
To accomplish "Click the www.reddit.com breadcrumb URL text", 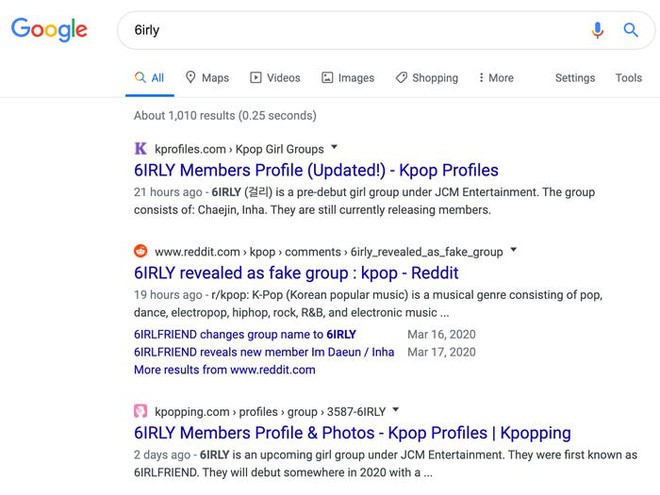I will click(329, 252).
